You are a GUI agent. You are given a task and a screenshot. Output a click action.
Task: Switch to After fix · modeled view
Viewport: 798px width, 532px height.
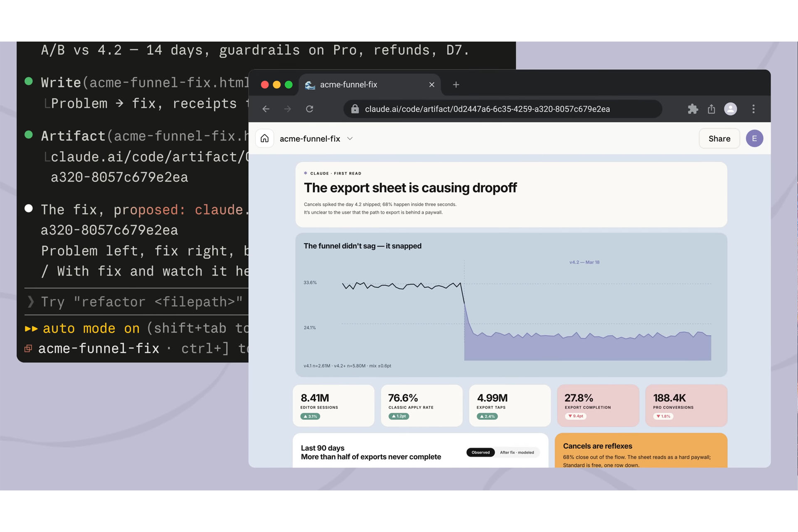(517, 452)
